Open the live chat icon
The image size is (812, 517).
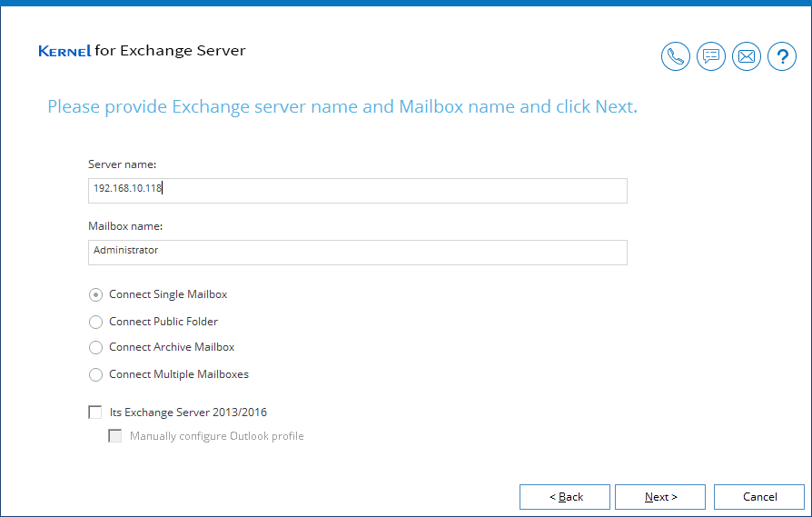[710, 56]
